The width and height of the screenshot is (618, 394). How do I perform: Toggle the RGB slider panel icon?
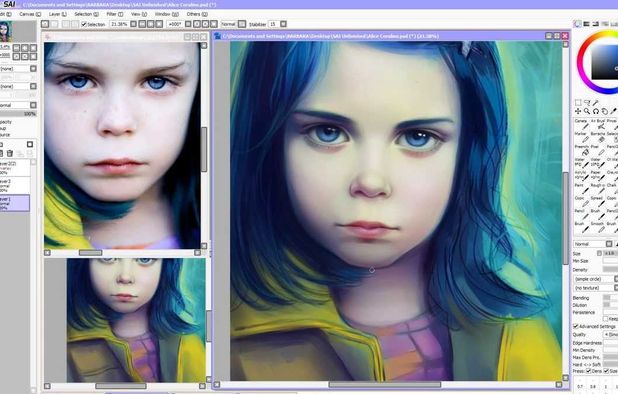pyautogui.click(x=586, y=24)
